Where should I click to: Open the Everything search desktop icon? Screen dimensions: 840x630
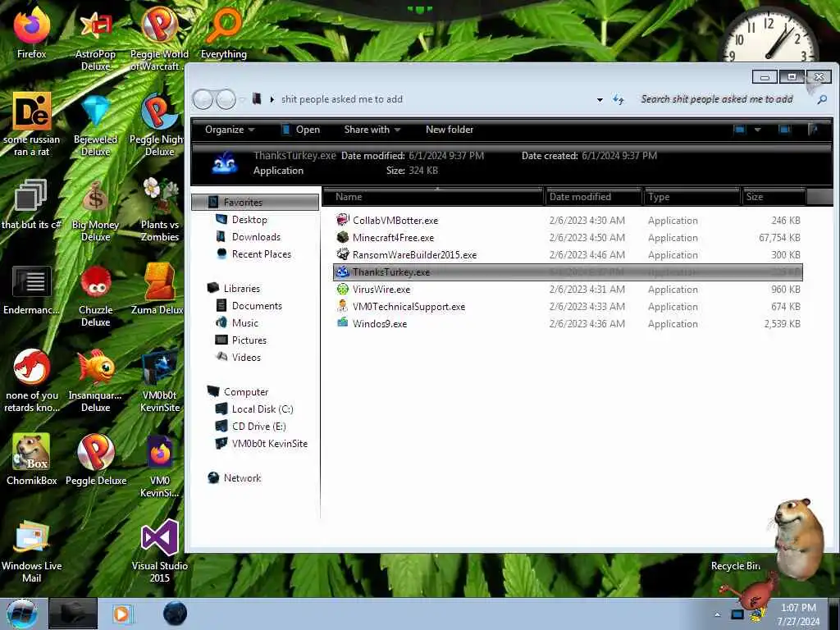pyautogui.click(x=224, y=33)
